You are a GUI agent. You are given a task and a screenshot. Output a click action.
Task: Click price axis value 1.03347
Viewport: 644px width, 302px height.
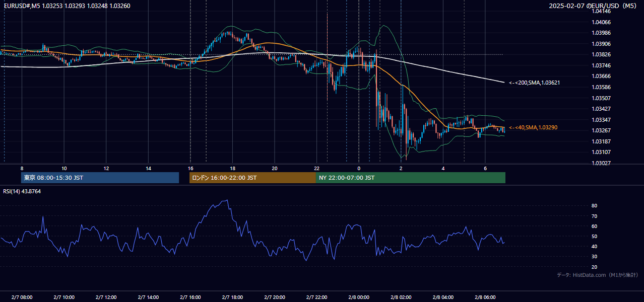click(602, 120)
